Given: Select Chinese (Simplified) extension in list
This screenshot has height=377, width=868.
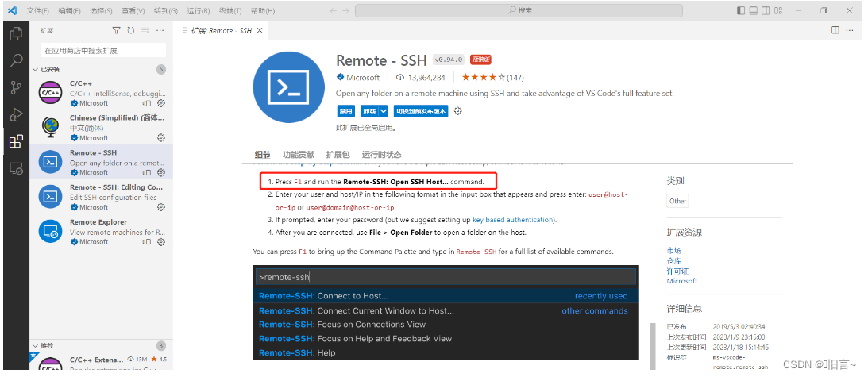Looking at the screenshot, I should click(x=102, y=127).
